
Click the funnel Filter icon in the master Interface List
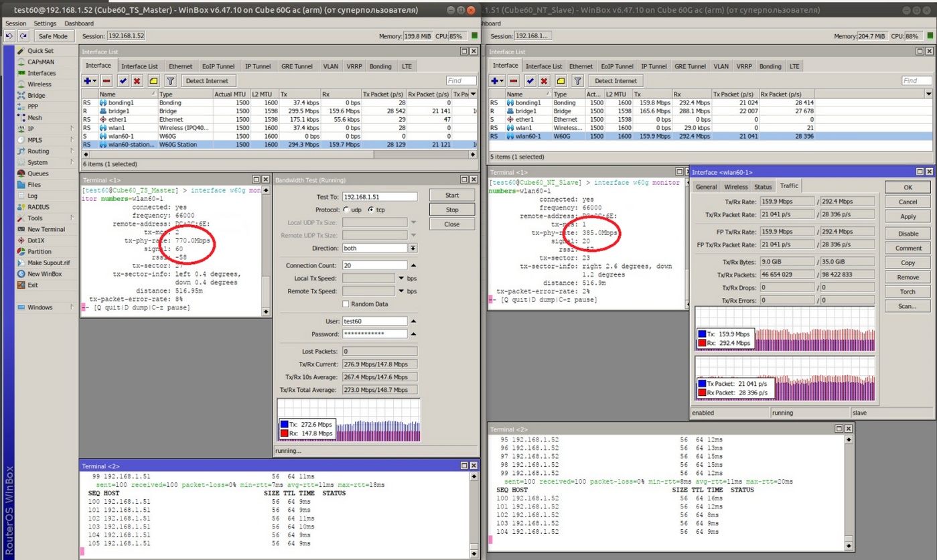pyautogui.click(x=170, y=80)
